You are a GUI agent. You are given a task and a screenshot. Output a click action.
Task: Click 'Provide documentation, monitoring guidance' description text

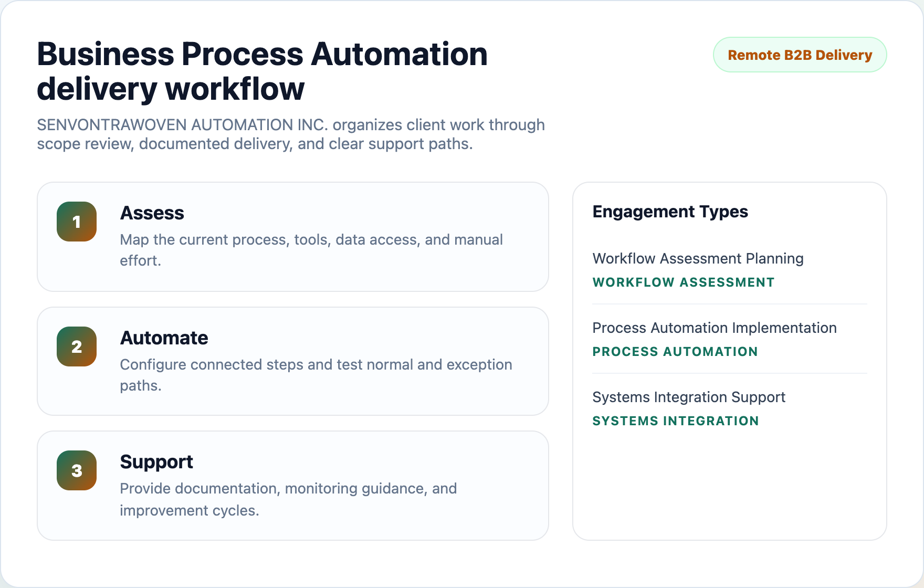tap(288, 499)
